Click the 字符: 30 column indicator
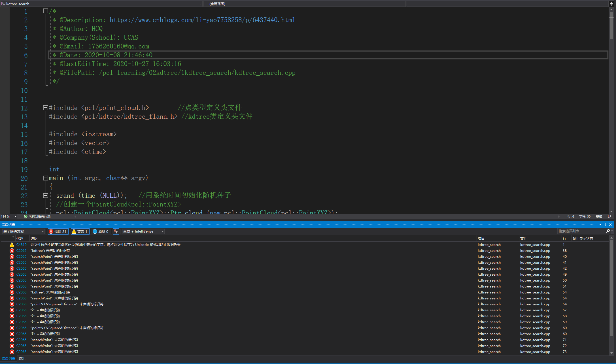 (x=585, y=216)
